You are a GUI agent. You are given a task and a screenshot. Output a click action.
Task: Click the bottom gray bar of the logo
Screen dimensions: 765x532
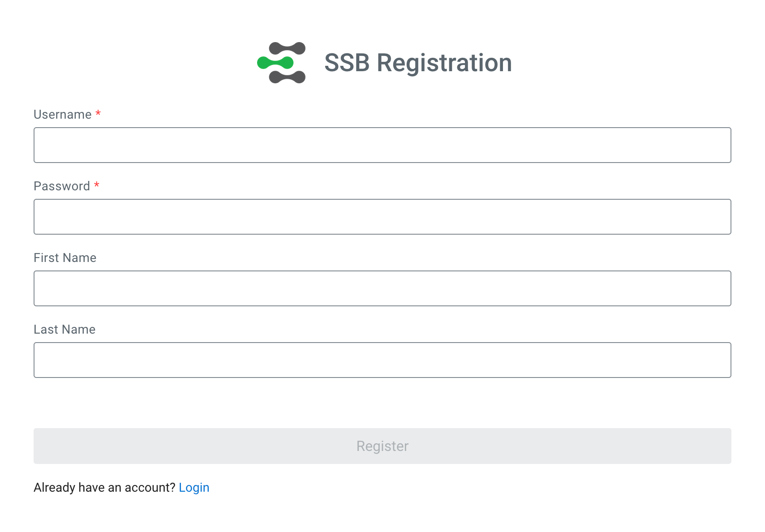click(x=287, y=77)
